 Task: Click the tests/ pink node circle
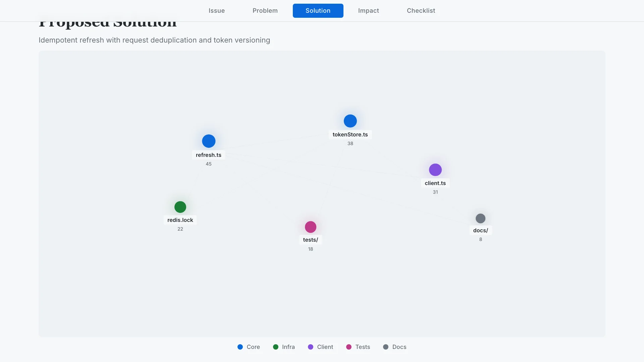[x=311, y=227]
